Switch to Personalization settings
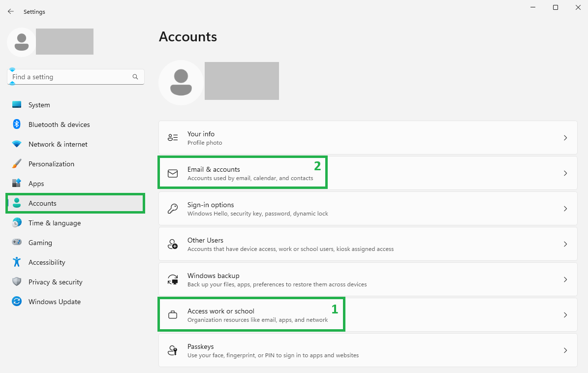This screenshot has width=588, height=373. click(x=75, y=164)
